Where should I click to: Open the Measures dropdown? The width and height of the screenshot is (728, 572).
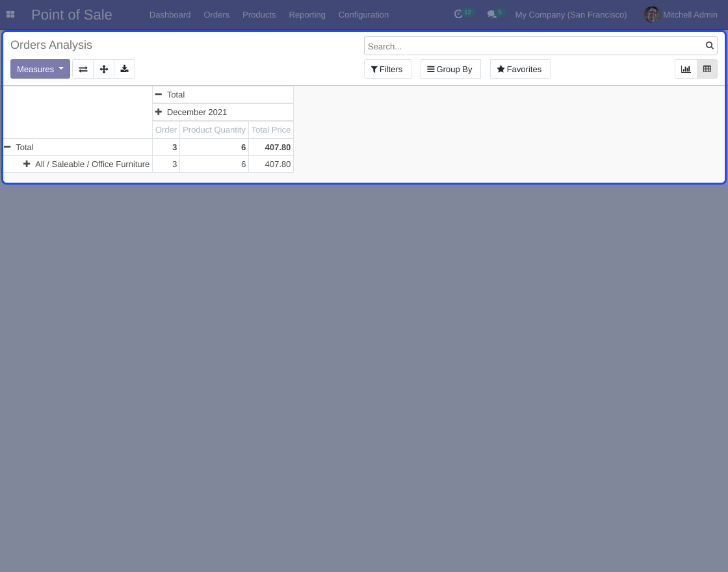pyautogui.click(x=40, y=69)
